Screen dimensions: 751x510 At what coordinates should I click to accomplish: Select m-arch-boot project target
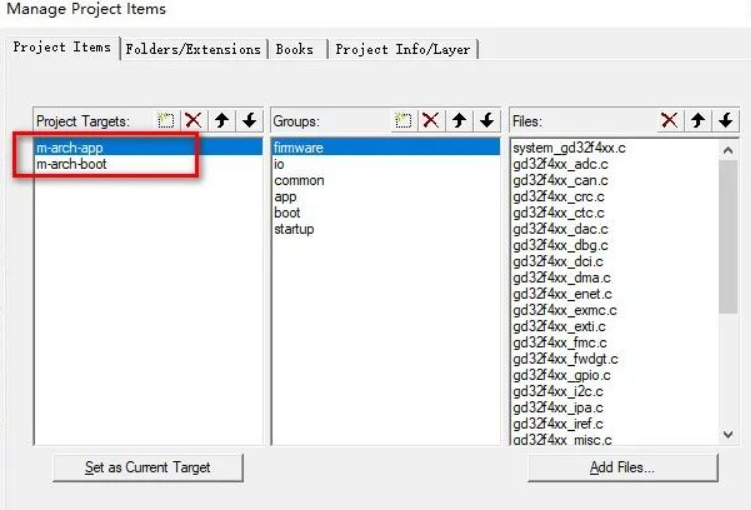(71, 164)
